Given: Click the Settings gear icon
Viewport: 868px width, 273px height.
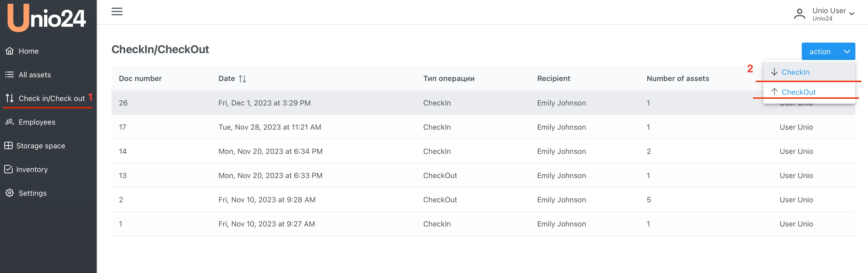Looking at the screenshot, I should coord(10,193).
